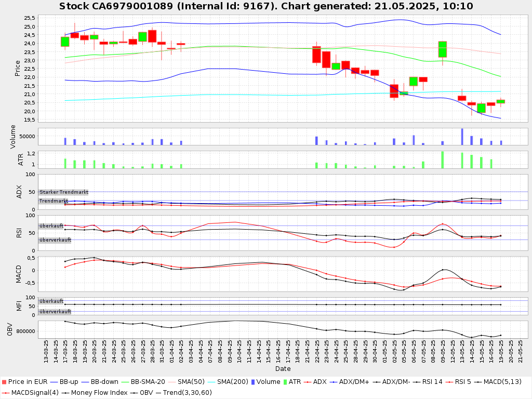Click the "ADX" vertical axis title
The image size is (532, 399).
tap(19, 192)
